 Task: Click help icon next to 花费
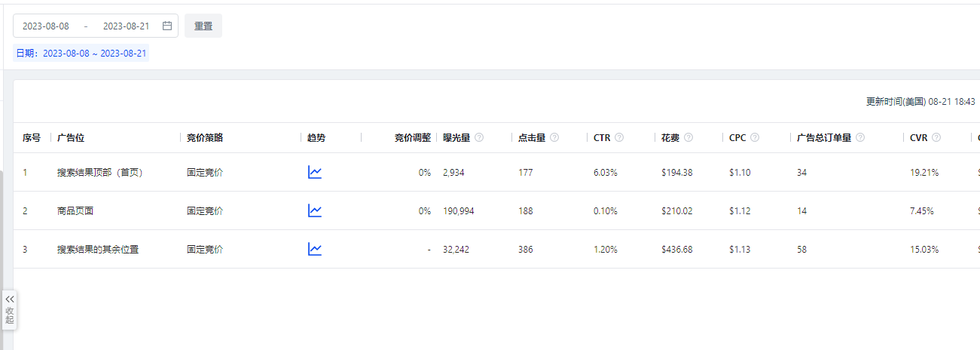click(688, 138)
